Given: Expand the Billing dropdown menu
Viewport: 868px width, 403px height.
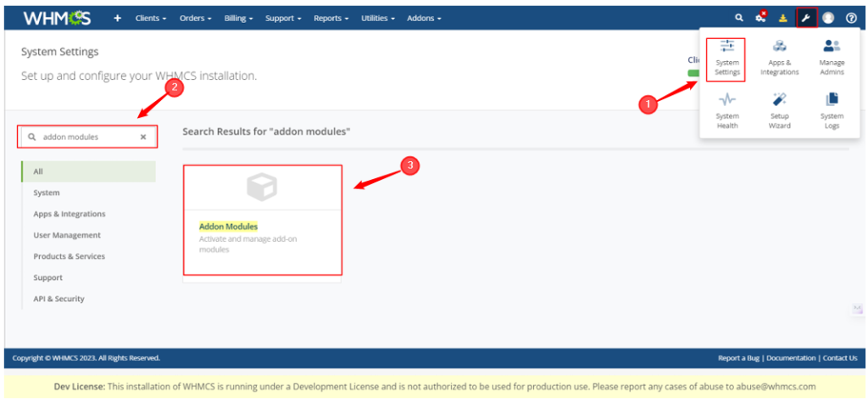Looking at the screenshot, I should tap(238, 18).
